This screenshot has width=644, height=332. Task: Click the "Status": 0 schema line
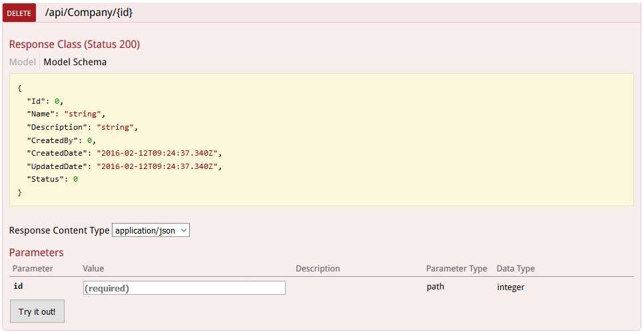[x=52, y=180]
